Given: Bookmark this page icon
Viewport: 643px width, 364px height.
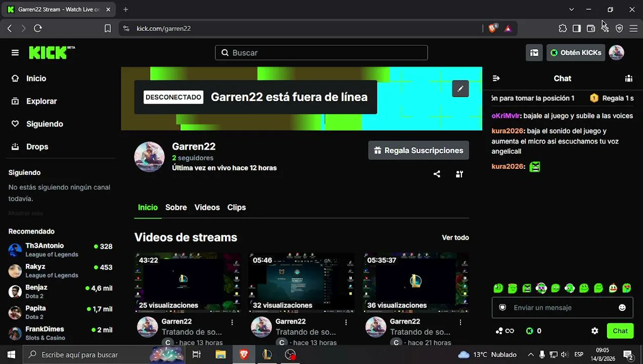Looking at the screenshot, I should click(108, 28).
